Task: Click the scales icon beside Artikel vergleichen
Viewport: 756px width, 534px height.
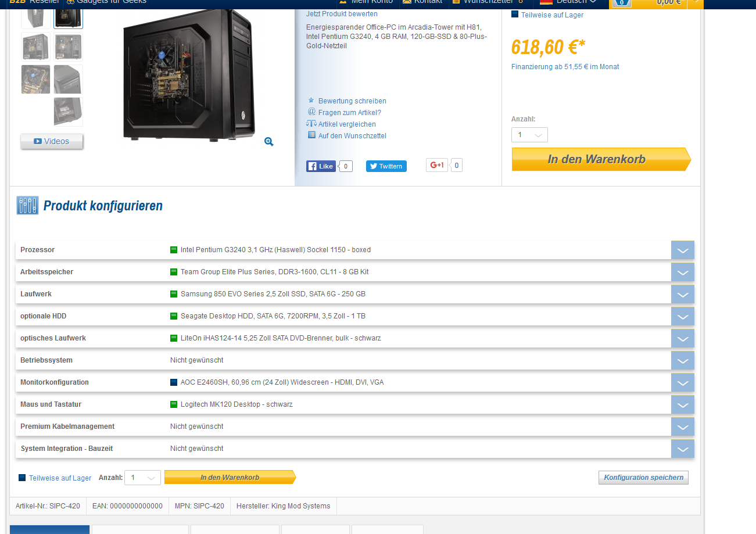Action: tap(311, 124)
